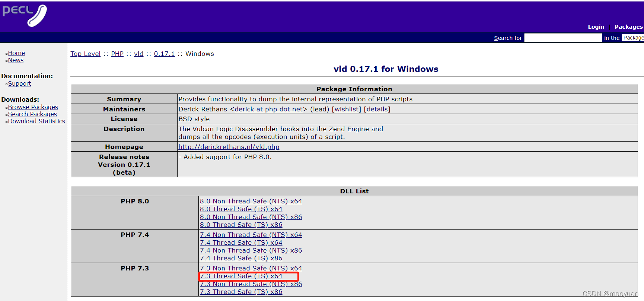Image resolution: width=644 pixels, height=301 pixels.
Task: Download 8.0 Thread Safe (TS) x86
Action: tap(241, 225)
